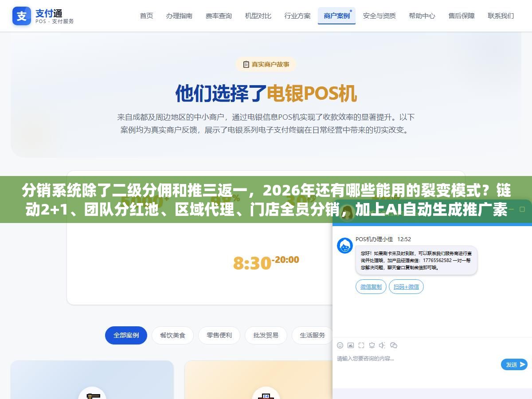Select the 商户案例 nav item
Viewport: 532px width, 399px height.
click(x=336, y=16)
